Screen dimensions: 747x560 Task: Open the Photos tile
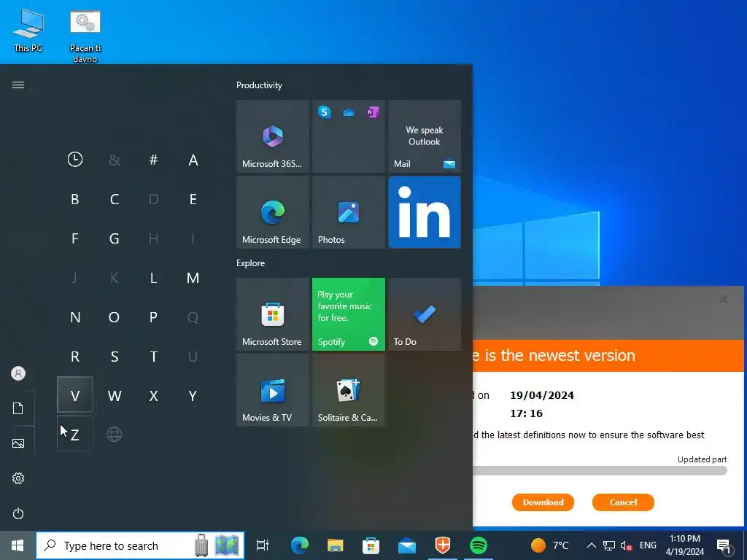(348, 212)
